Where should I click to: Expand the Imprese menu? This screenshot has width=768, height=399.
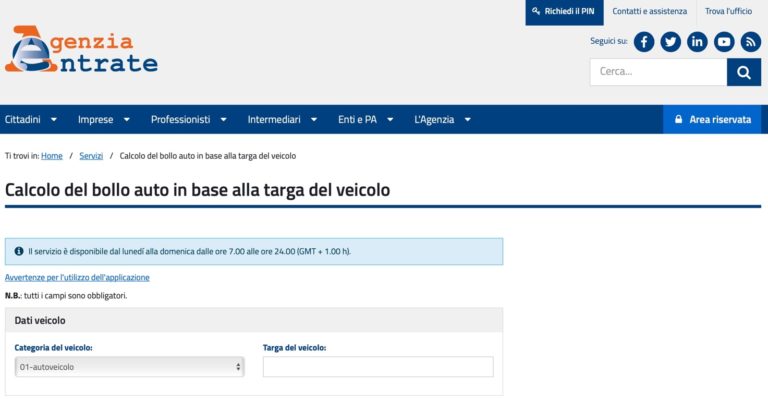tap(104, 119)
